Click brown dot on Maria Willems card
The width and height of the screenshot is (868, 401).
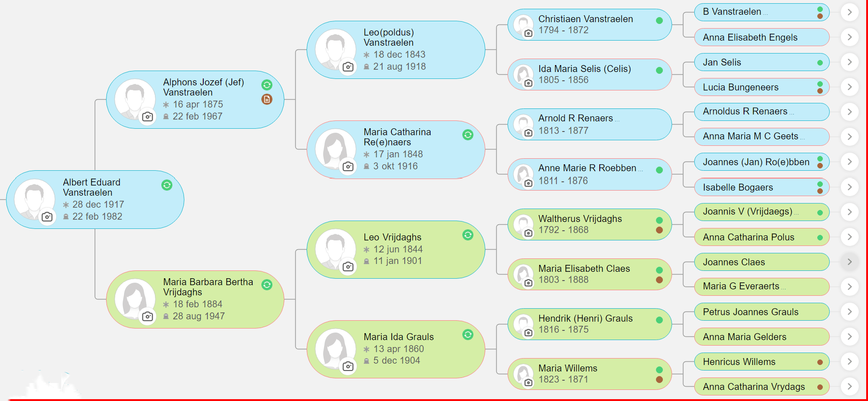pos(659,379)
